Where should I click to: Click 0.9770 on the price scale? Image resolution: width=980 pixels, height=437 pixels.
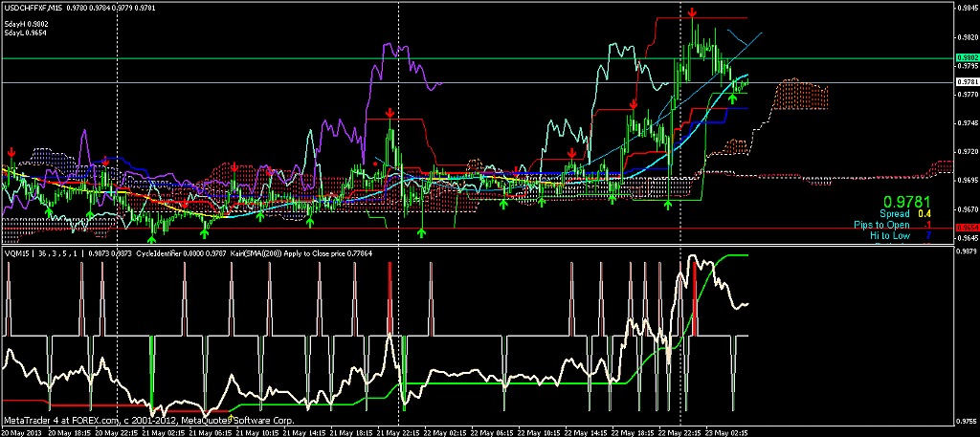[x=967, y=95]
